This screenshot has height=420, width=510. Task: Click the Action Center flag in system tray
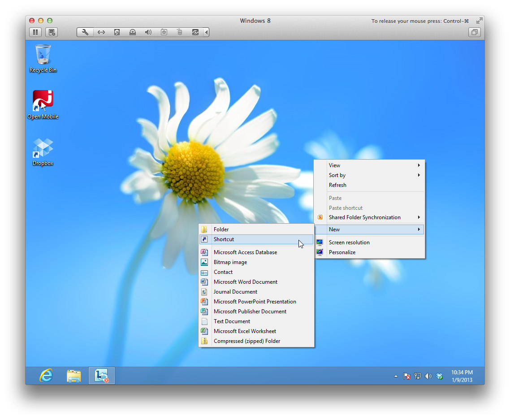[x=407, y=376]
